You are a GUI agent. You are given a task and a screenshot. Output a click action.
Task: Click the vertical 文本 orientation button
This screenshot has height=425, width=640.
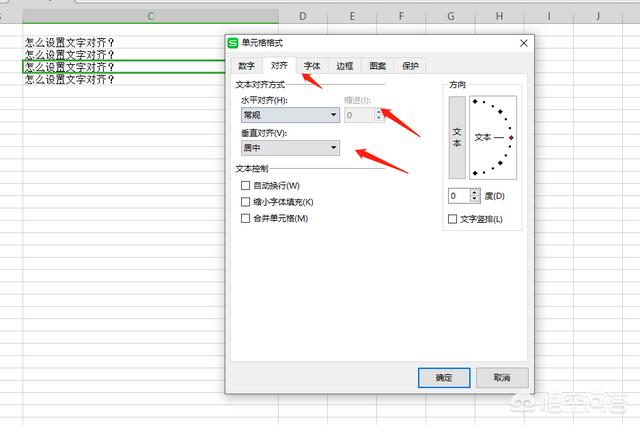click(456, 137)
